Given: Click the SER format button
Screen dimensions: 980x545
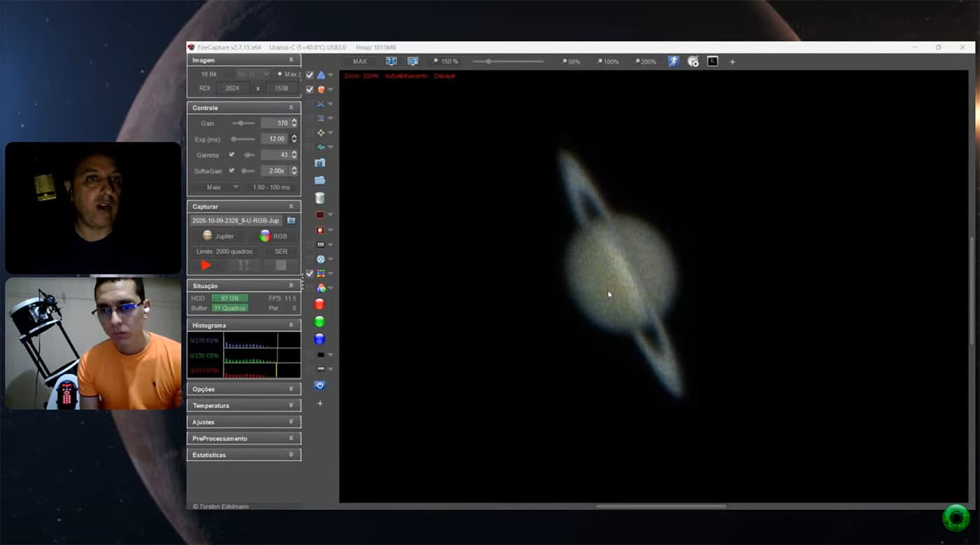Looking at the screenshot, I should point(281,251).
